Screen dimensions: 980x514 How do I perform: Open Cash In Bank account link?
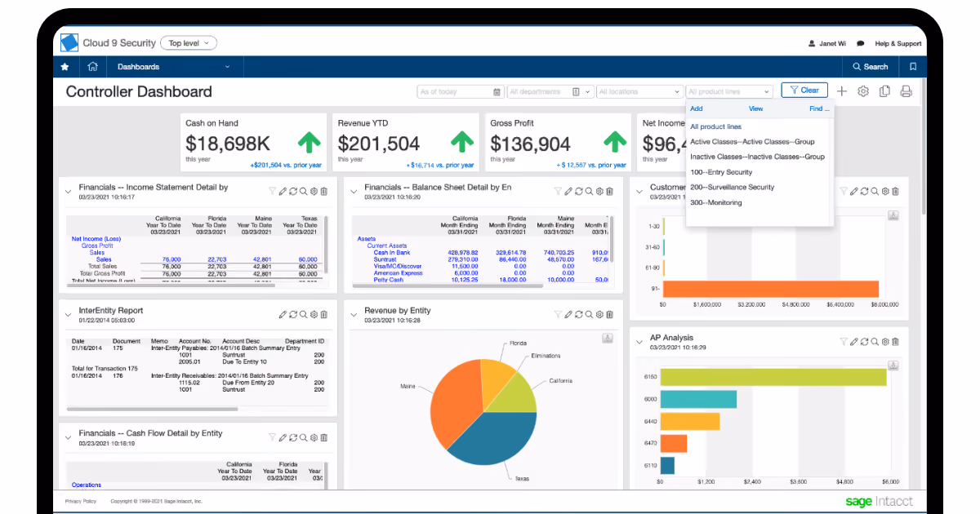tap(392, 253)
